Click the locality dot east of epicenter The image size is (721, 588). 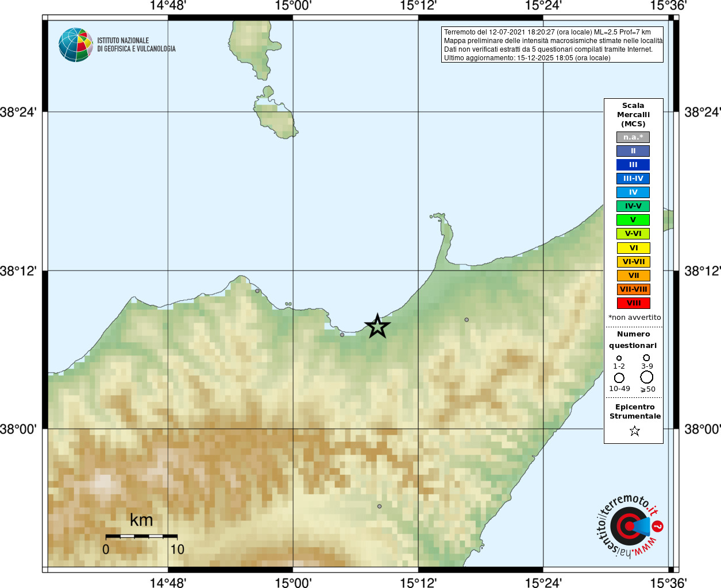(x=466, y=320)
